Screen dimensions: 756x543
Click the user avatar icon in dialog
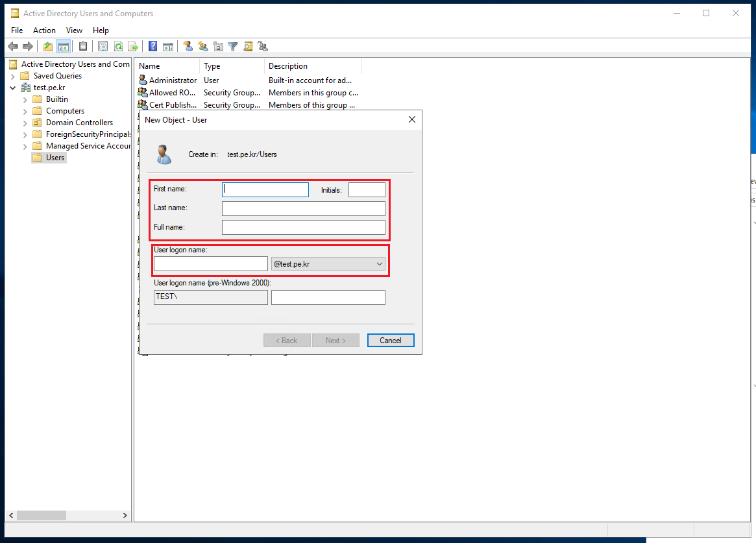(x=164, y=154)
